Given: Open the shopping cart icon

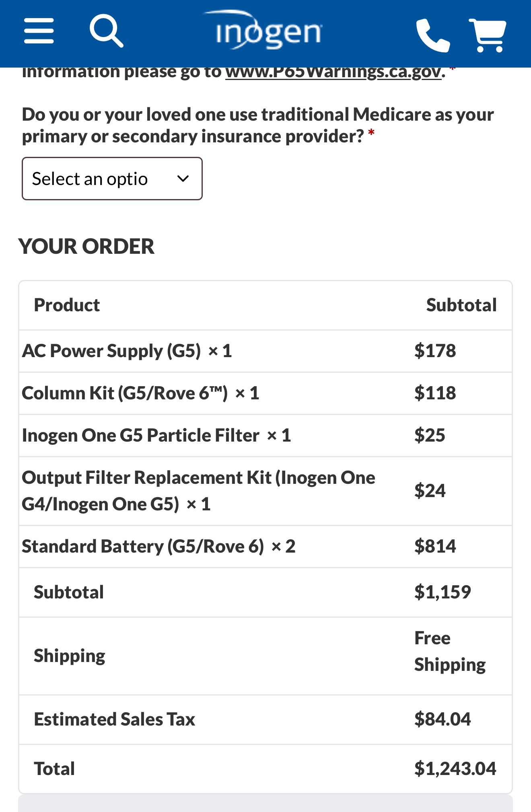Looking at the screenshot, I should click(488, 35).
